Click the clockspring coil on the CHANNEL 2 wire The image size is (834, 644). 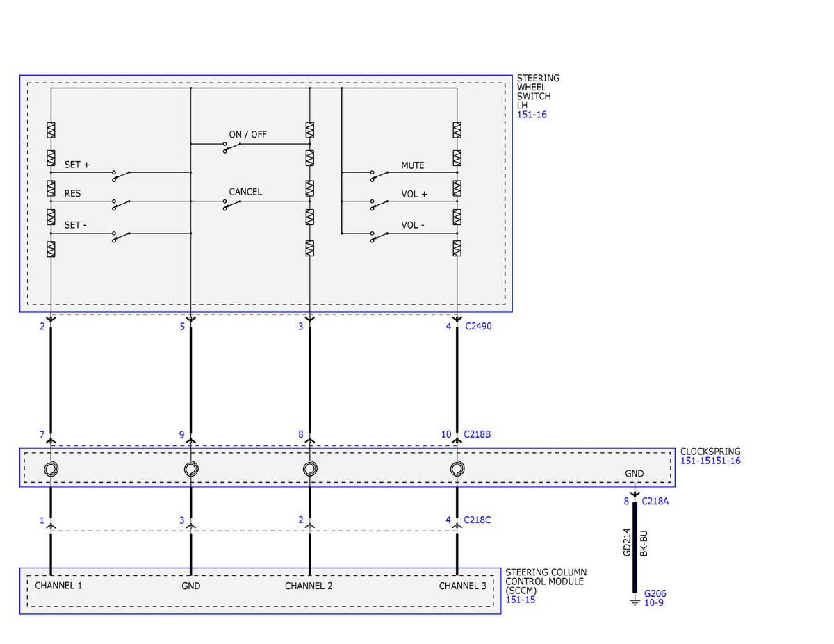pos(310,469)
